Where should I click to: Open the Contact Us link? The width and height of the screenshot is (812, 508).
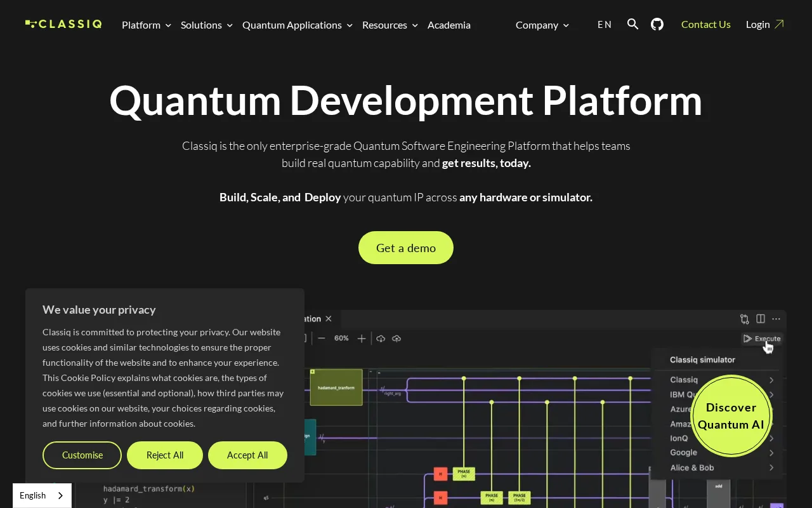[706, 24]
